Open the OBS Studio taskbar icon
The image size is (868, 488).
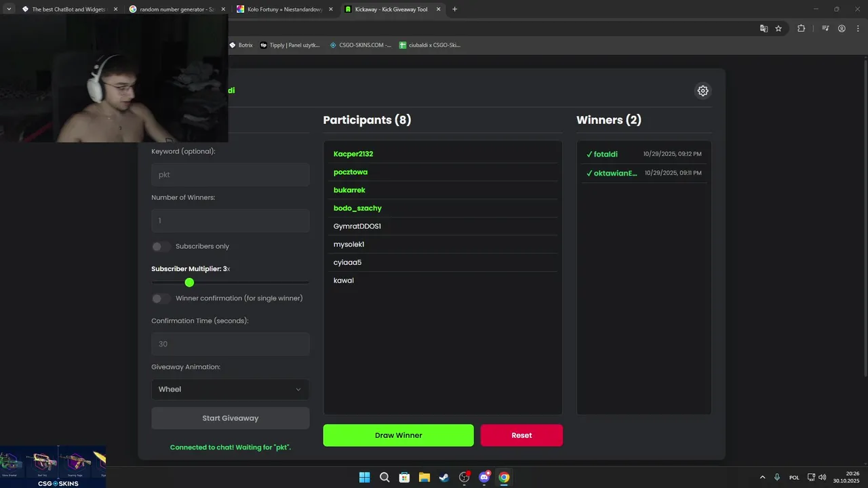pyautogui.click(x=464, y=477)
